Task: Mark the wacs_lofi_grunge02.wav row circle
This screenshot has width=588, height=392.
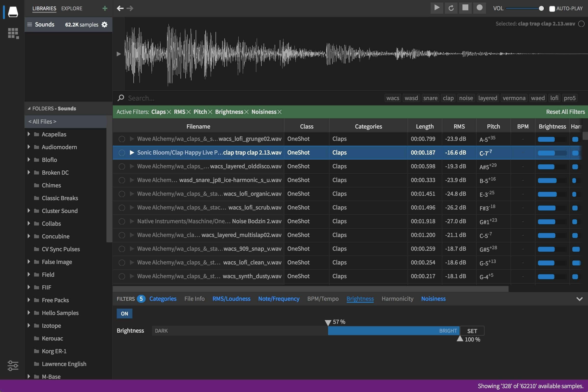Action: (122, 139)
